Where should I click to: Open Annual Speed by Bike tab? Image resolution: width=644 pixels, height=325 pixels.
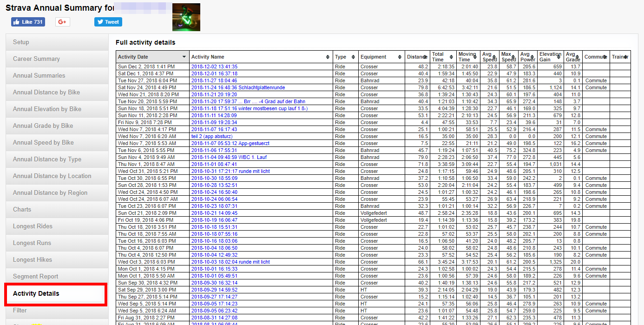(57, 142)
